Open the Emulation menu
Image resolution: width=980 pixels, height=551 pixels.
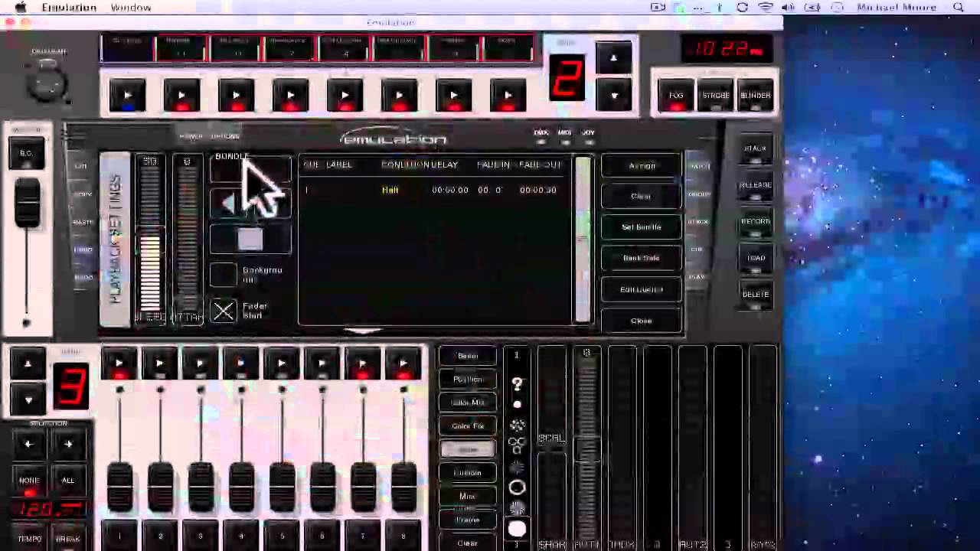(68, 8)
